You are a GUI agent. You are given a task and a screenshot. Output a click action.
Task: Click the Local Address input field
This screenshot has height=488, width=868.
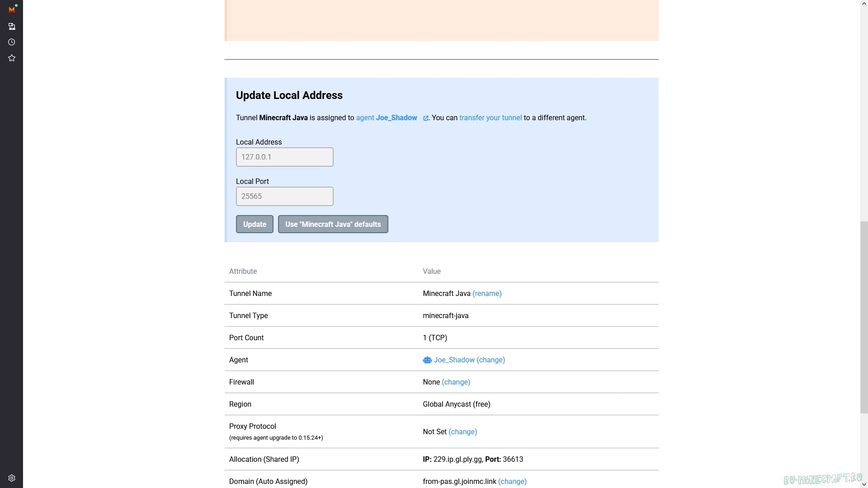pyautogui.click(x=284, y=157)
